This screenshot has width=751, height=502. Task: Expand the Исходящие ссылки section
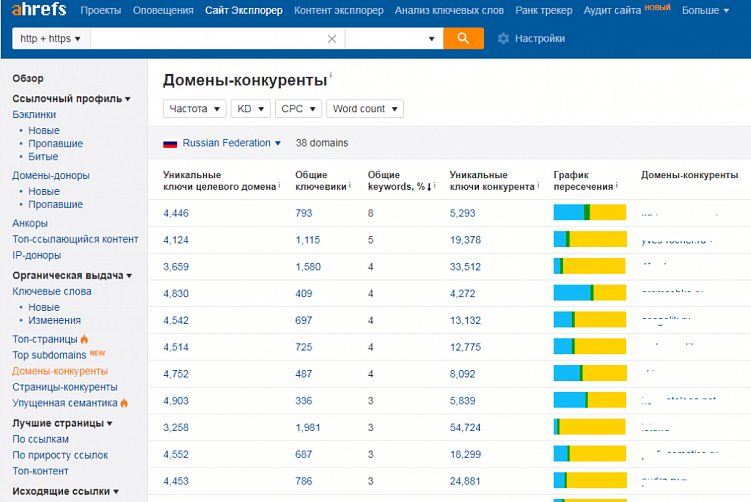(x=66, y=491)
